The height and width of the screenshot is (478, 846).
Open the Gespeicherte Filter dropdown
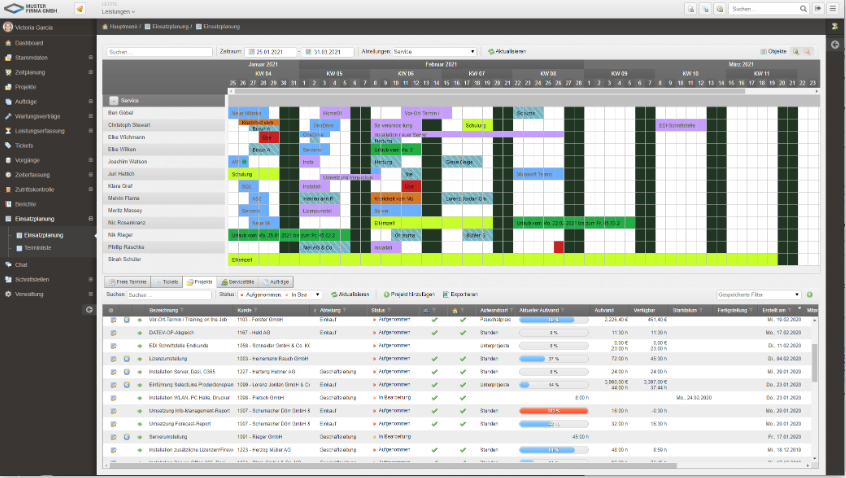pyautogui.click(x=759, y=295)
